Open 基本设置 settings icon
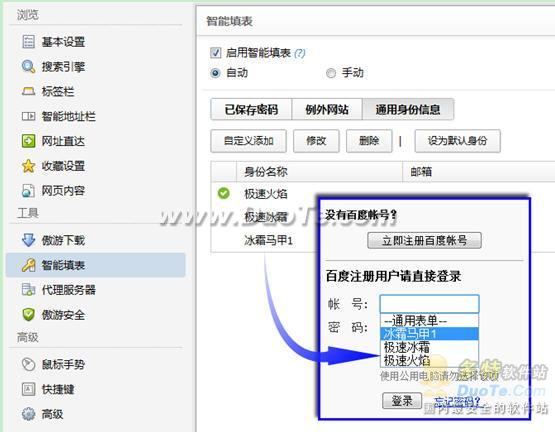This screenshot has height=432, width=555. (29, 42)
